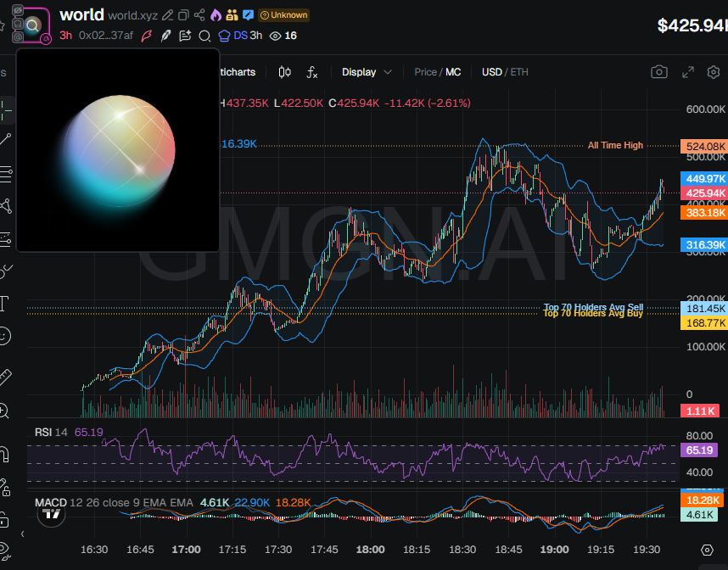Collapse the drawing toolbar arrow
This screenshot has height=570, width=728.
click(x=22, y=534)
